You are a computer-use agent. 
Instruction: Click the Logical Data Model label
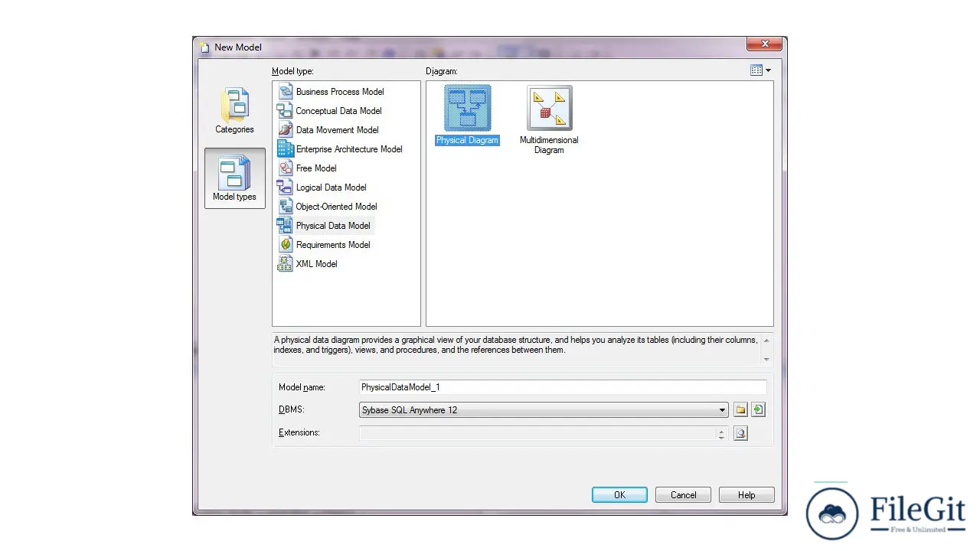[331, 187]
